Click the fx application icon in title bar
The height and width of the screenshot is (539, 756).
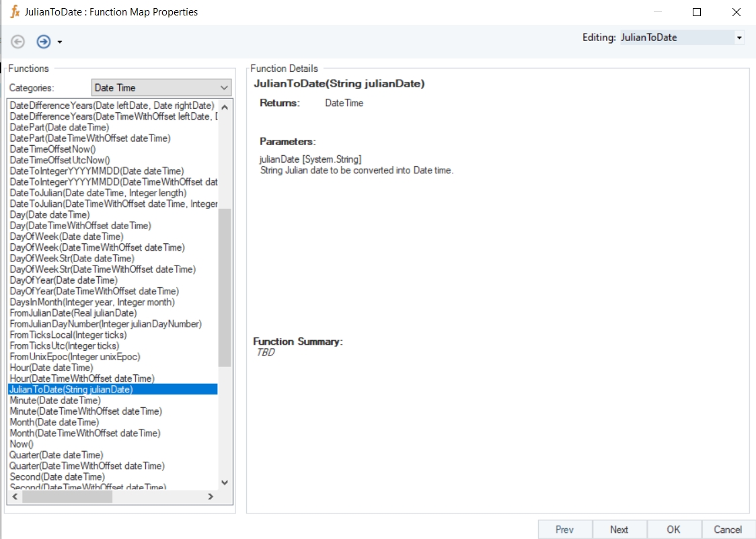[x=15, y=12]
